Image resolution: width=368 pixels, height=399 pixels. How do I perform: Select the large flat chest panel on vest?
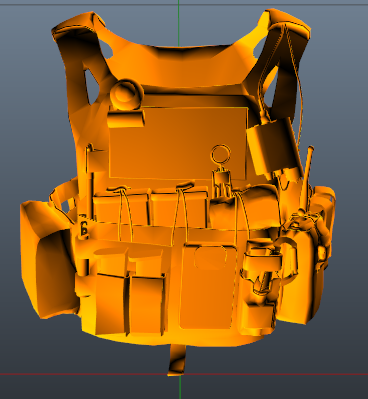pyautogui.click(x=178, y=143)
